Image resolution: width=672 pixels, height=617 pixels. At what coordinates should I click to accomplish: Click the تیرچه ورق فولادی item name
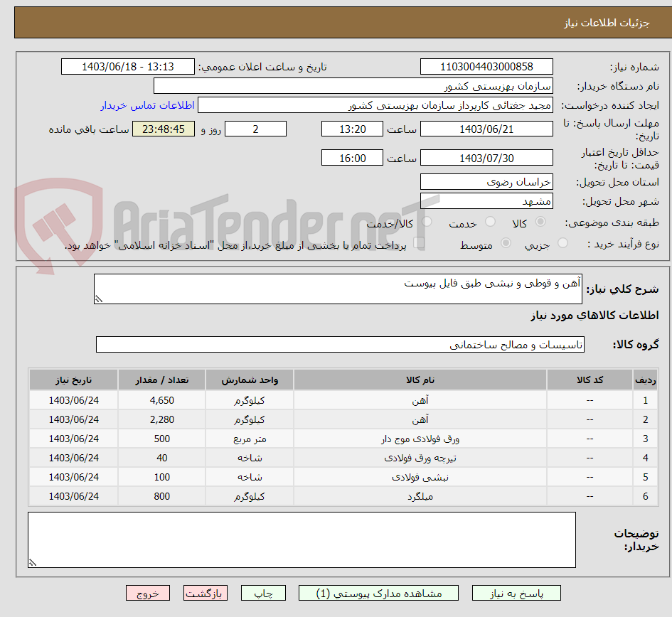(x=420, y=458)
